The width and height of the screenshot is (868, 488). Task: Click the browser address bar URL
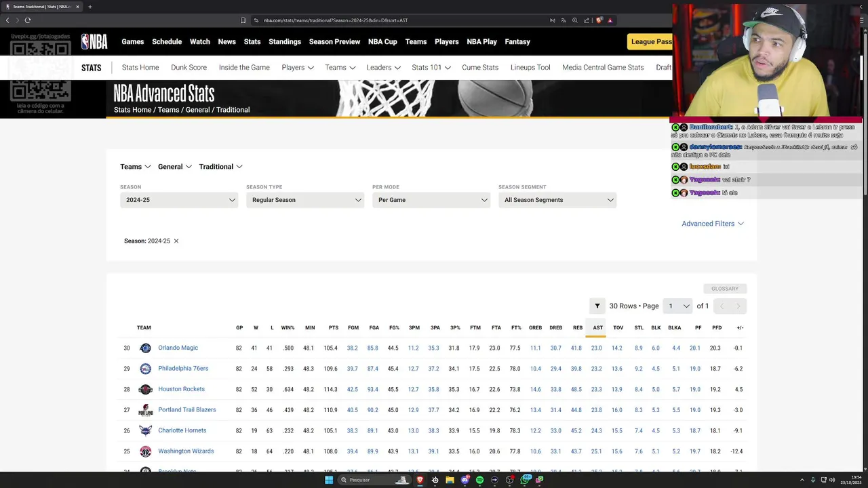point(336,20)
